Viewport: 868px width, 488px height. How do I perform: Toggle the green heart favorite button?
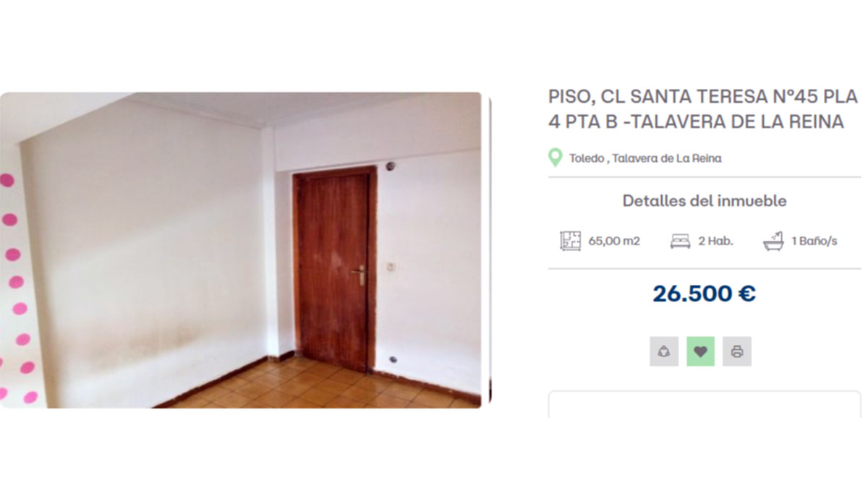pyautogui.click(x=700, y=351)
